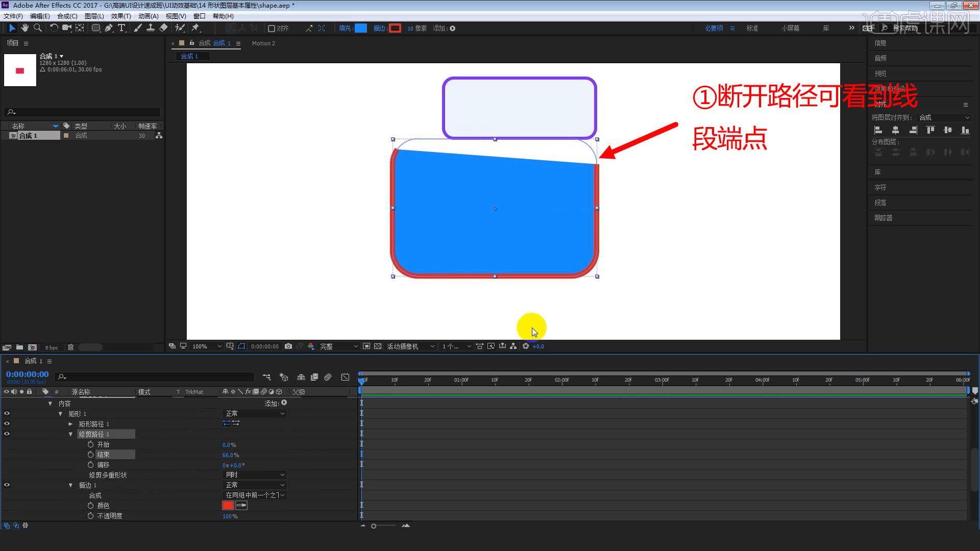
Task: Select the Brush tool
Action: [x=138, y=28]
